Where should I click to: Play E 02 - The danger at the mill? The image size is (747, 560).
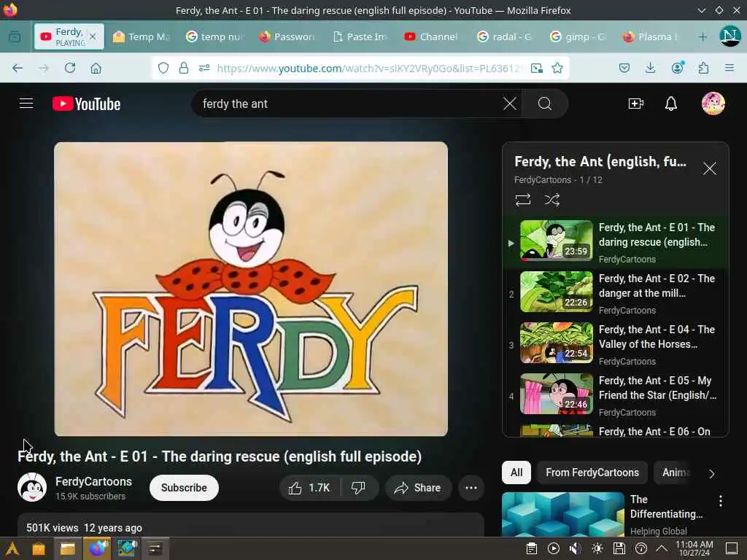[x=617, y=294]
